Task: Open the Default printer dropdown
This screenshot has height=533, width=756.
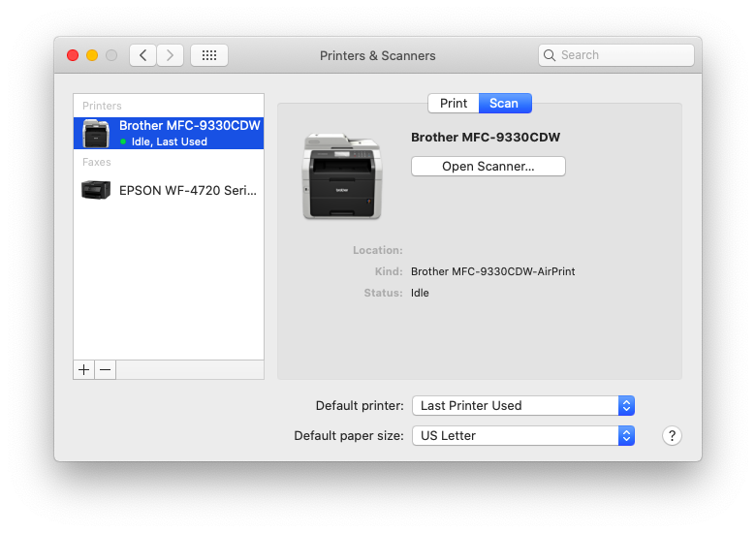Action: pos(523,406)
